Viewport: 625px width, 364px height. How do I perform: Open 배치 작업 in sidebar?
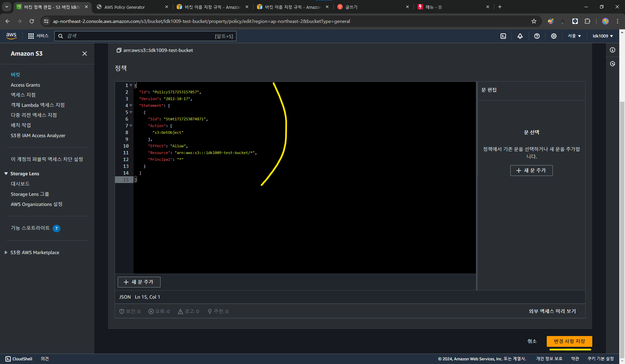coord(21,125)
